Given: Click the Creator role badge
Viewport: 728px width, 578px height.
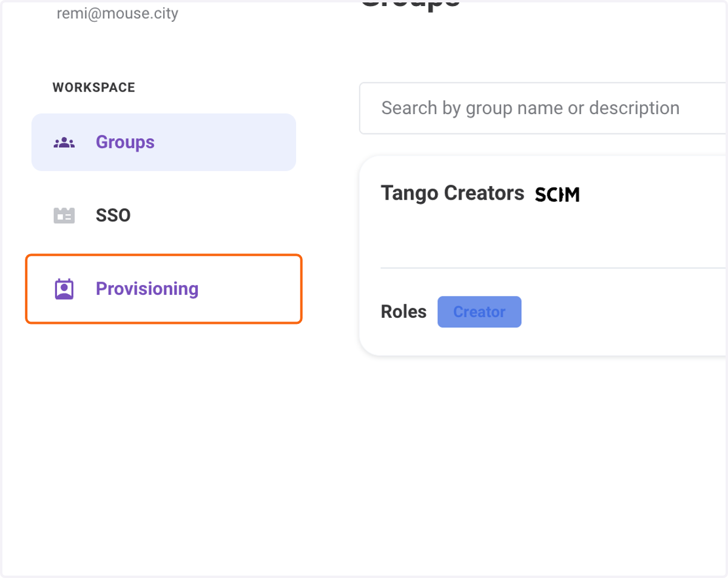Looking at the screenshot, I should [479, 312].
